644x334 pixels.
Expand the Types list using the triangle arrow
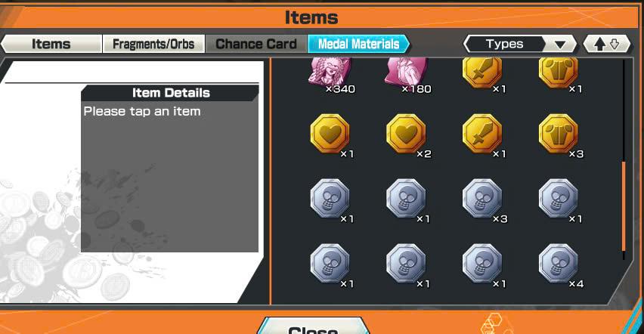[x=560, y=45]
